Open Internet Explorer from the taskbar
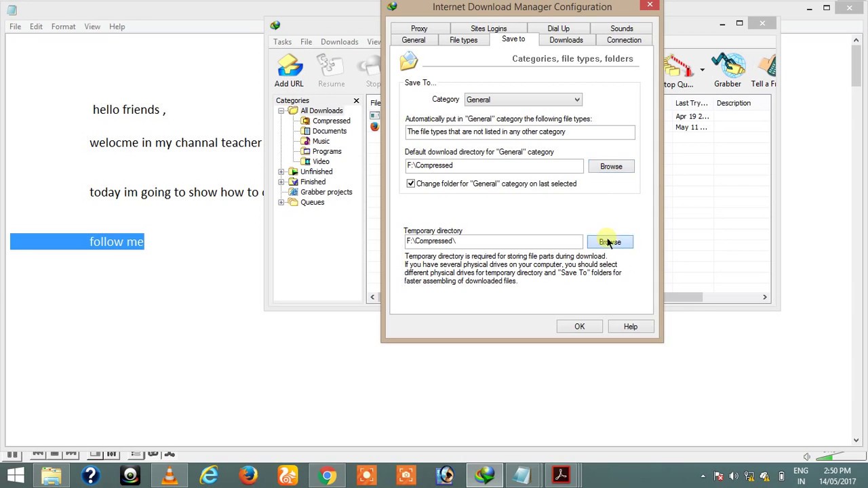Image resolution: width=868 pixels, height=488 pixels. [209, 475]
